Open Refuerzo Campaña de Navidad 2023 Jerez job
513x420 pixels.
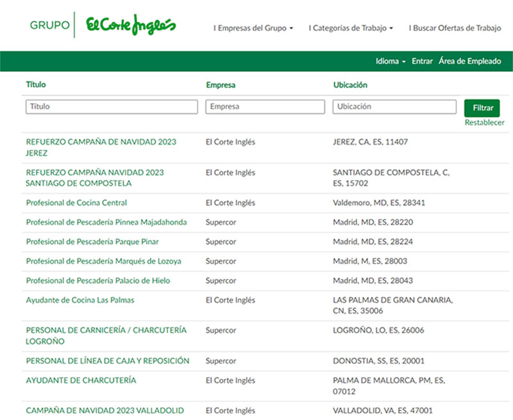[x=101, y=142]
